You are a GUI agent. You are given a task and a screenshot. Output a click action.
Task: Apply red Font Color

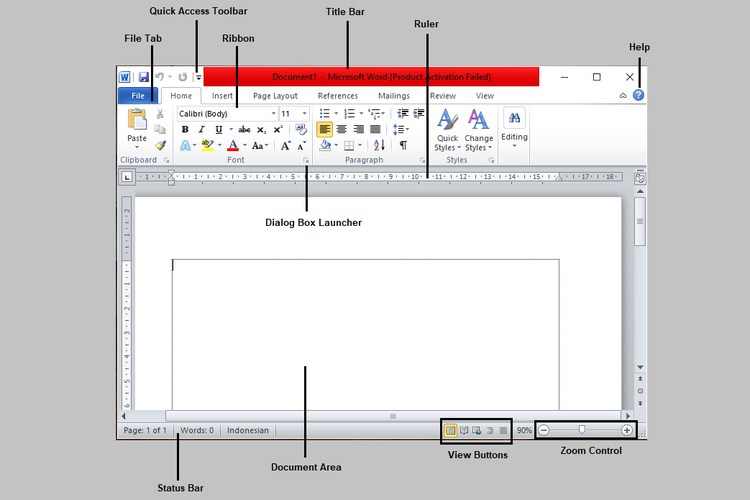(x=233, y=145)
